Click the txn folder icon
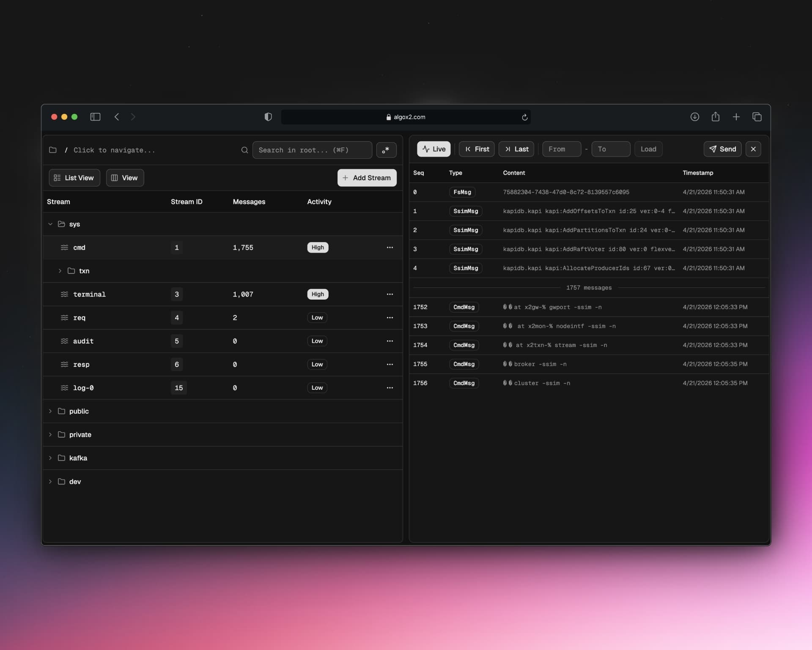Image resolution: width=812 pixels, height=650 pixels. pos(71,271)
